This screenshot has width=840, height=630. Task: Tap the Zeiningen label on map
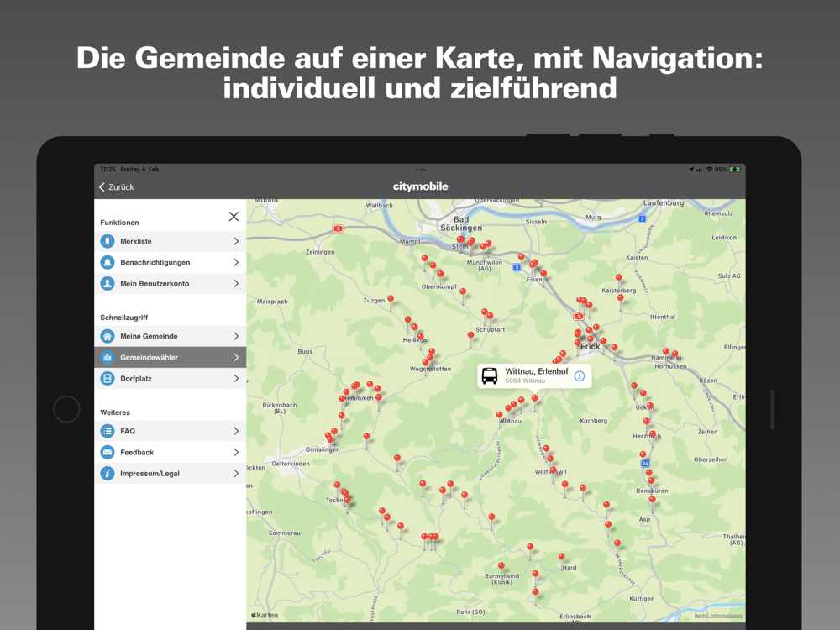(x=320, y=252)
